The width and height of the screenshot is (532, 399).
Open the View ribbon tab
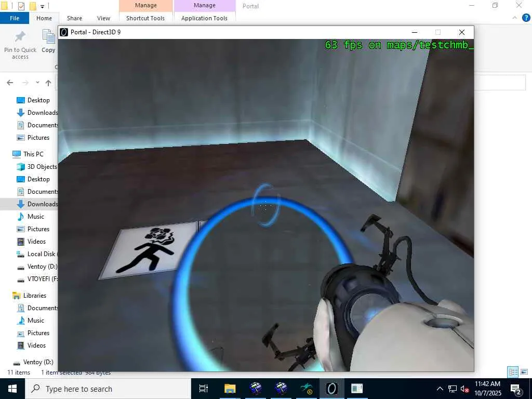(x=103, y=18)
